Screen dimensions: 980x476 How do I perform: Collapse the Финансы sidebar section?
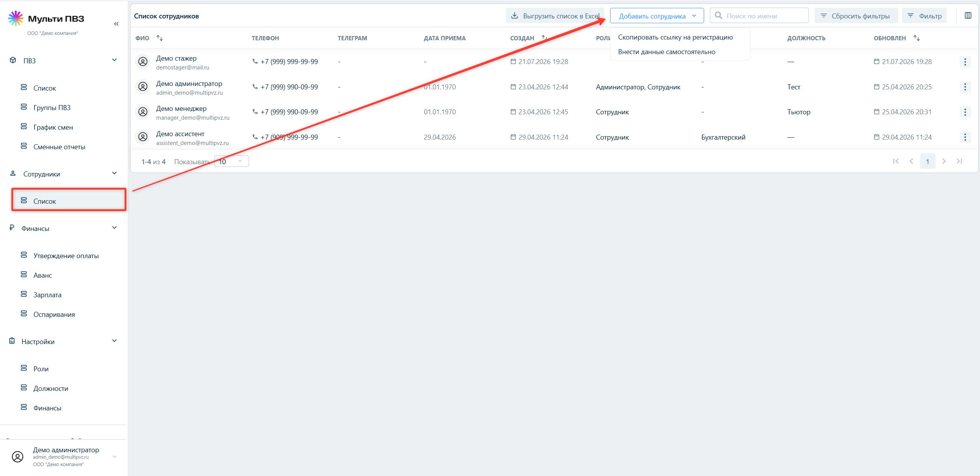[x=114, y=228]
